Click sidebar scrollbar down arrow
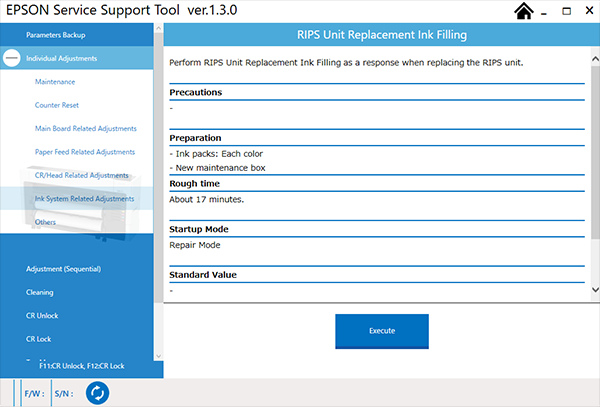600x407 pixels. point(158,357)
